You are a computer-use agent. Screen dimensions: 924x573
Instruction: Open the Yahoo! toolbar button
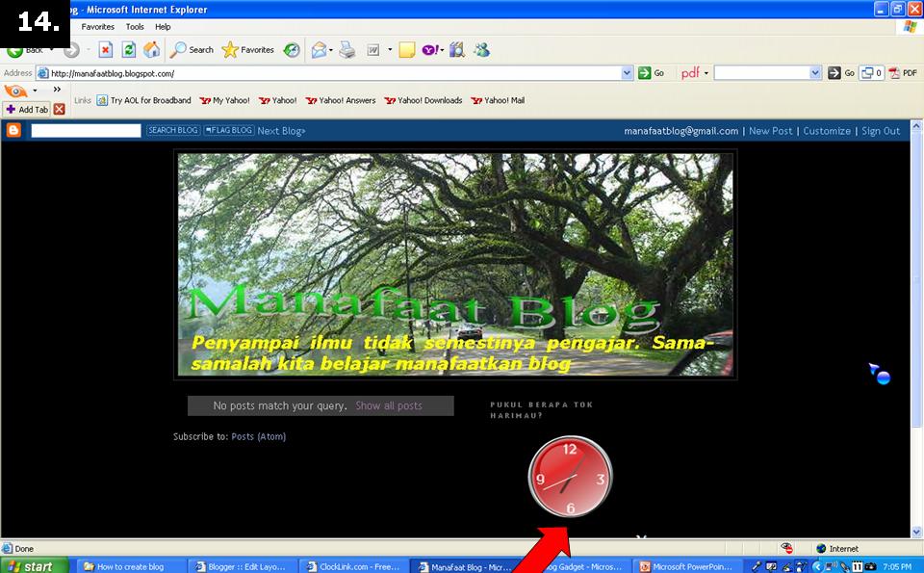(429, 50)
